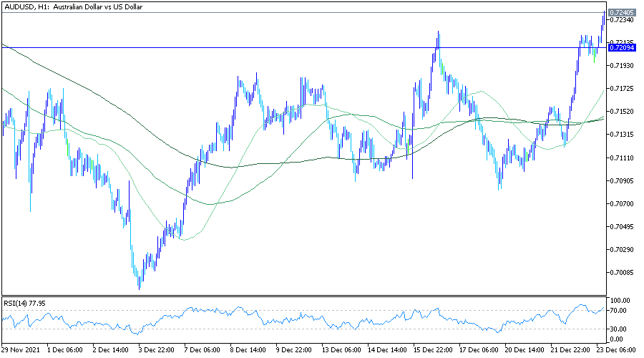644x358 pixels.
Task: Click time axis label 1 Dec 06:00
Action: (65, 350)
